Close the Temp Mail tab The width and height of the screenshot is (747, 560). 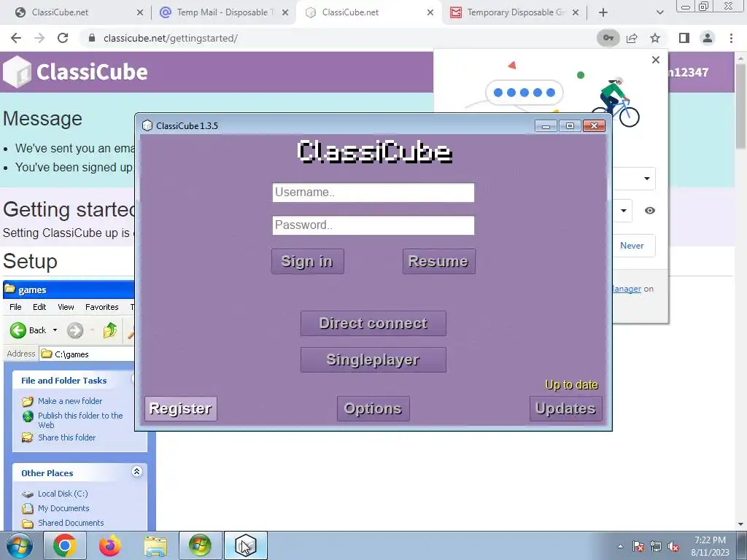[x=285, y=12]
